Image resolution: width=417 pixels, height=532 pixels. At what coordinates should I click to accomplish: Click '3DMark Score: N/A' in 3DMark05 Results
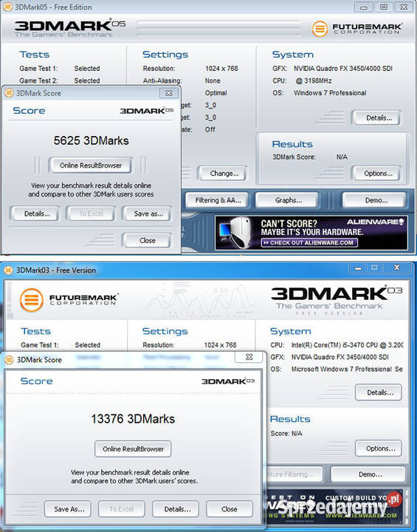click(x=310, y=157)
